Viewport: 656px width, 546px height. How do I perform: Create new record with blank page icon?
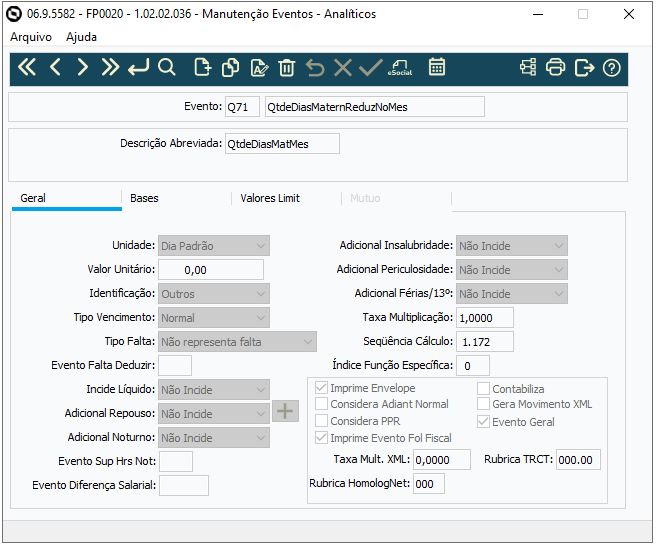[203, 67]
